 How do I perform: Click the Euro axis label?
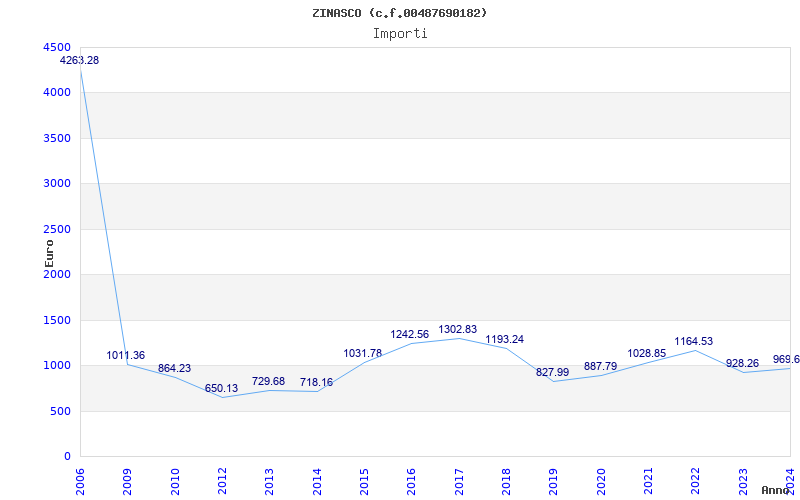tap(49, 253)
